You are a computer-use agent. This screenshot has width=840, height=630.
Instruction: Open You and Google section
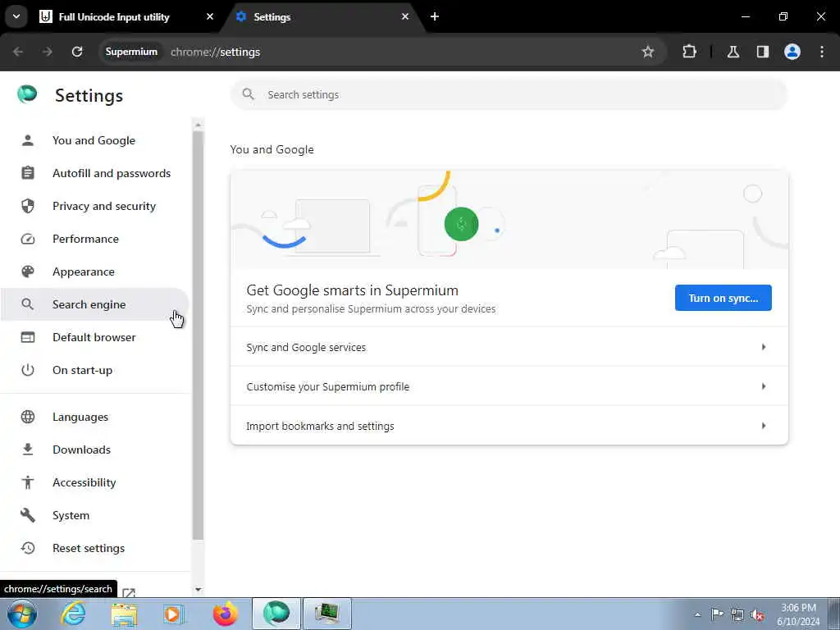94,140
